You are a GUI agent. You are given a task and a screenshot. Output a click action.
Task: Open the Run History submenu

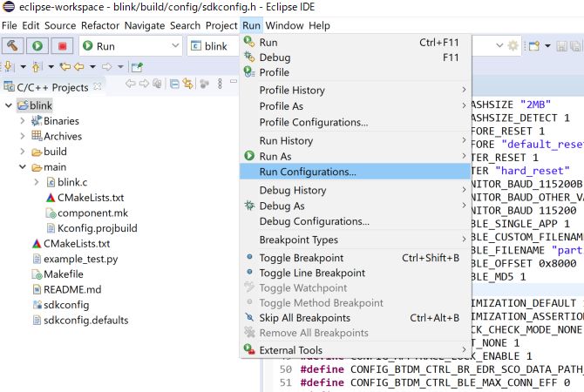(x=356, y=141)
